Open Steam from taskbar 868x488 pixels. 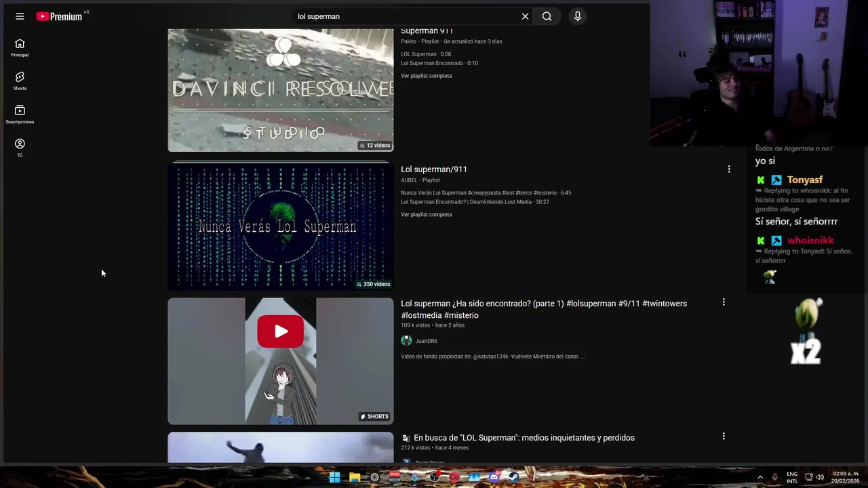tap(514, 477)
